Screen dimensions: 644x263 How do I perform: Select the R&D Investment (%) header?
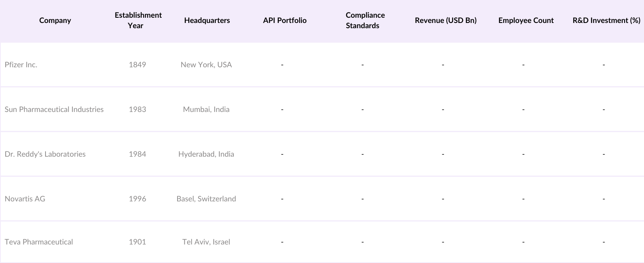[x=606, y=21]
